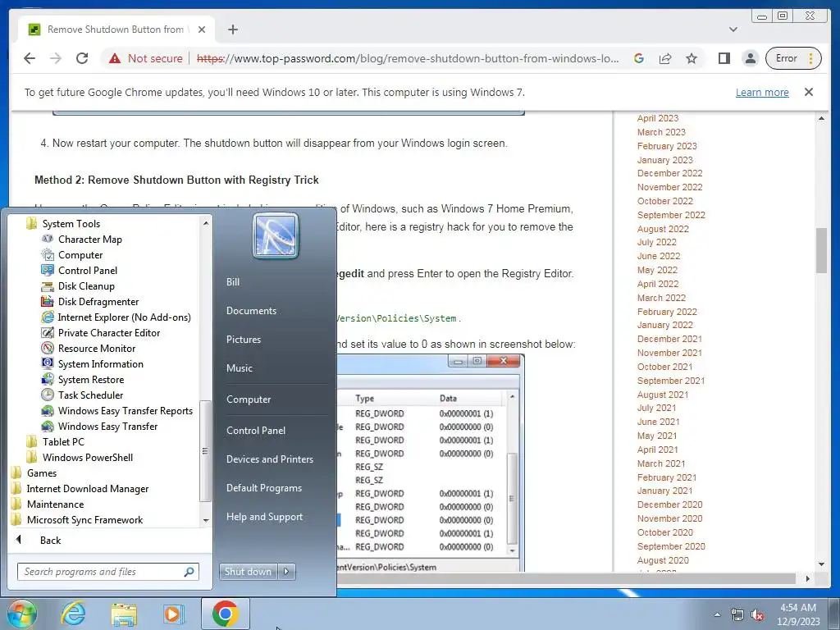
Task: Open Windows Easy Transfer Reports
Action: click(125, 411)
